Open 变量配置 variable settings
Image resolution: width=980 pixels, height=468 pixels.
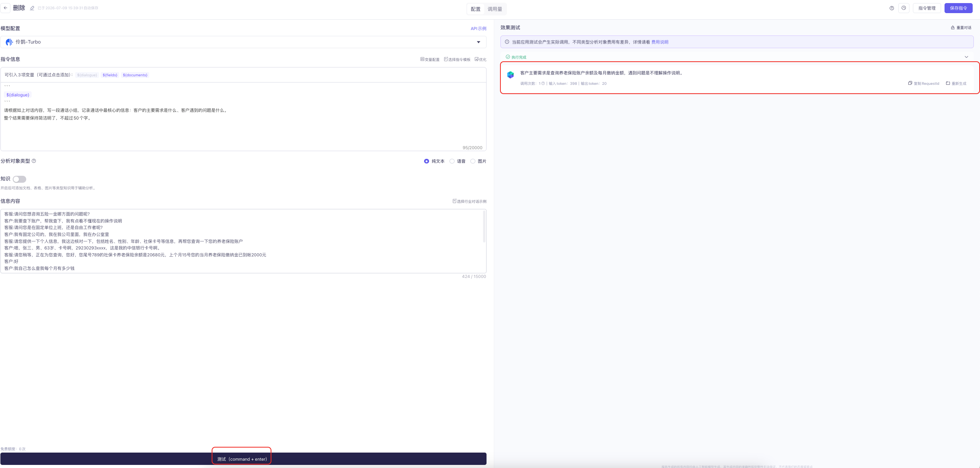[430, 59]
